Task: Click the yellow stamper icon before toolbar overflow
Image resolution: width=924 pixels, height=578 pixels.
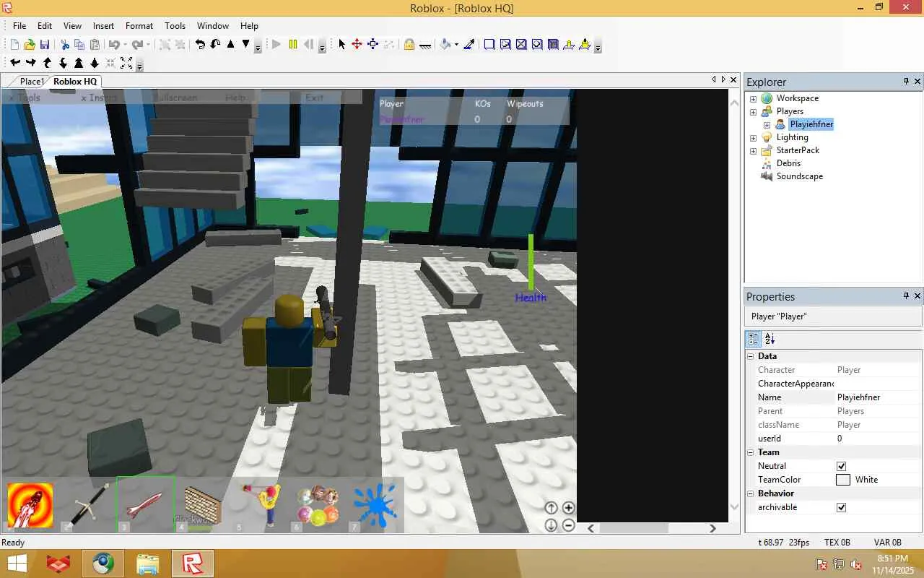Action: click(x=584, y=45)
